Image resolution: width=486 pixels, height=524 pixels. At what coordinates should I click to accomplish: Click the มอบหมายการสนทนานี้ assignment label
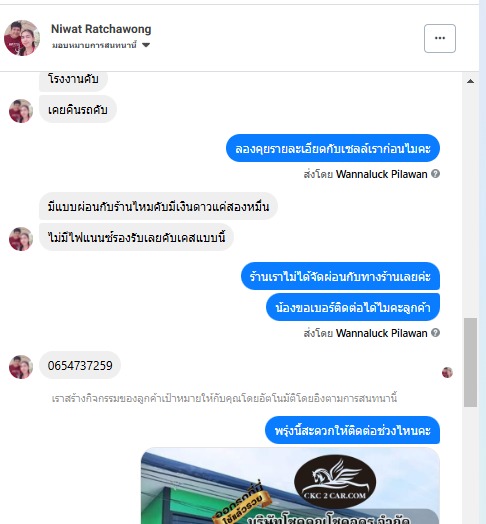pos(94,45)
